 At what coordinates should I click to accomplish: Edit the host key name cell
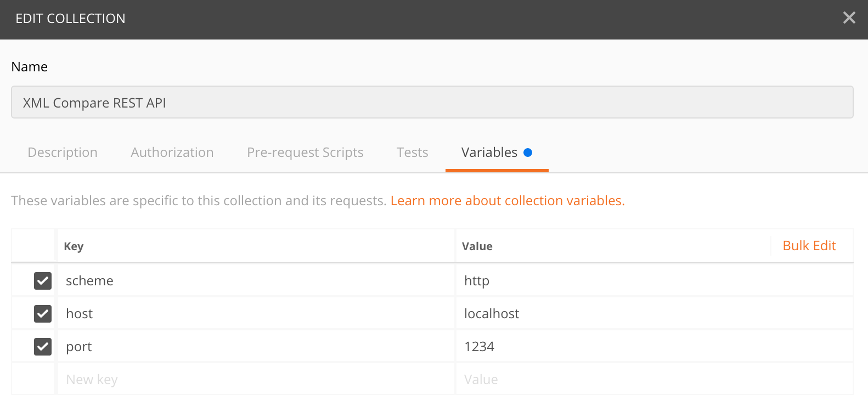[255, 314]
